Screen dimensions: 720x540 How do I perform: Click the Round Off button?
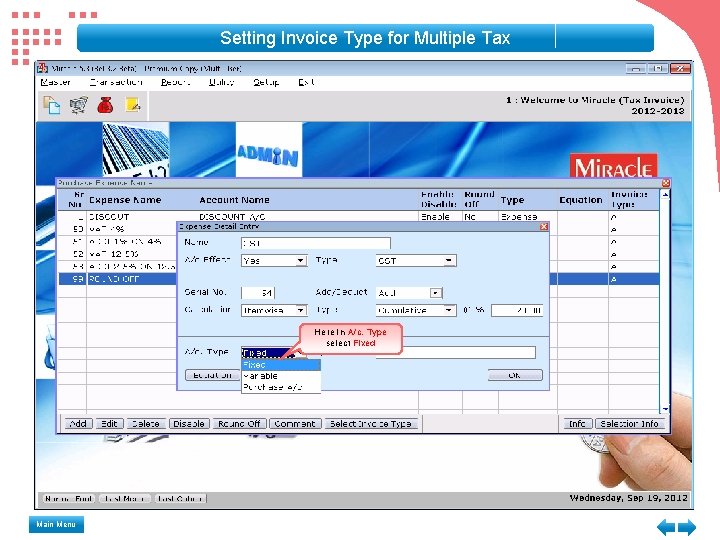239,424
